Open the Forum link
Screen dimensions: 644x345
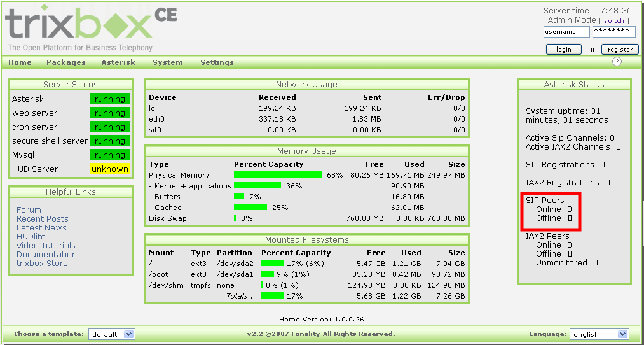[x=29, y=209]
